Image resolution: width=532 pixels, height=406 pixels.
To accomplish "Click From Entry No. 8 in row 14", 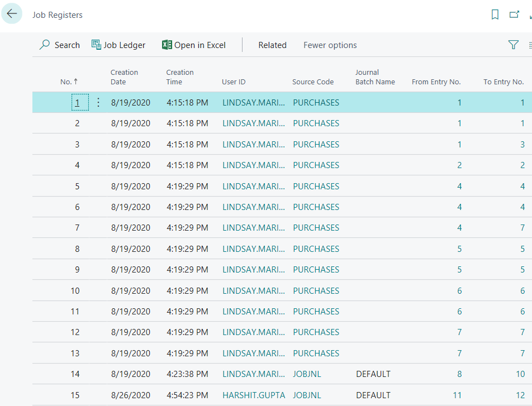I will pos(459,374).
